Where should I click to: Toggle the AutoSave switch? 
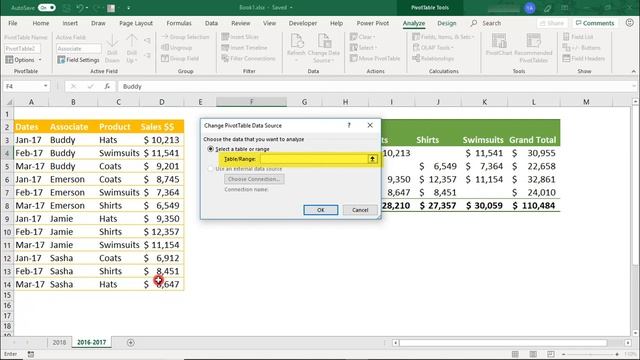point(47,7)
